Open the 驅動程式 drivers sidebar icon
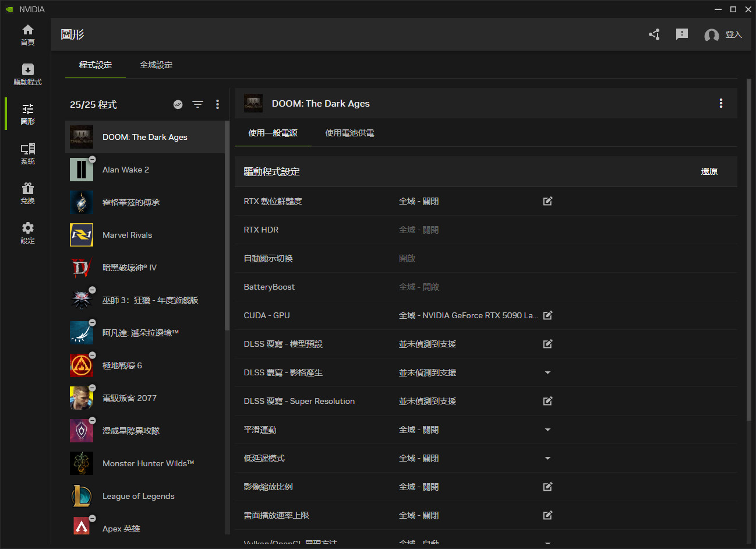The image size is (756, 549). point(27,75)
